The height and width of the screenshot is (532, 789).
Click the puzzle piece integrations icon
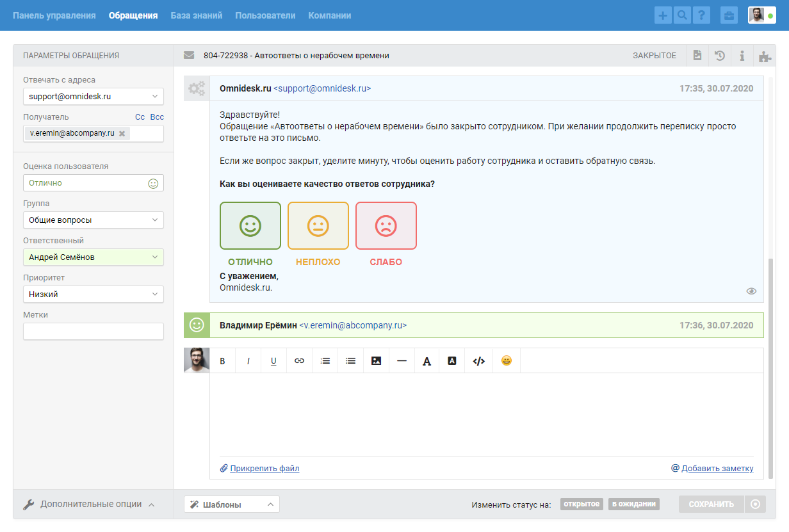[765, 56]
